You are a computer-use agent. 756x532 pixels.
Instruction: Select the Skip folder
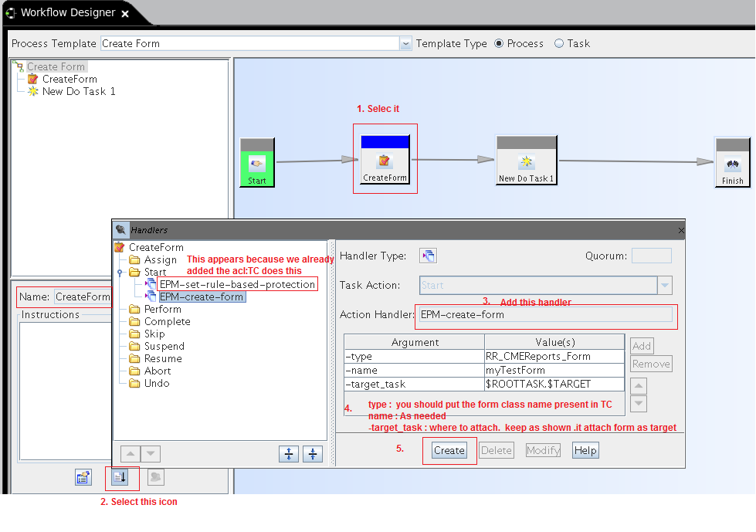point(154,334)
